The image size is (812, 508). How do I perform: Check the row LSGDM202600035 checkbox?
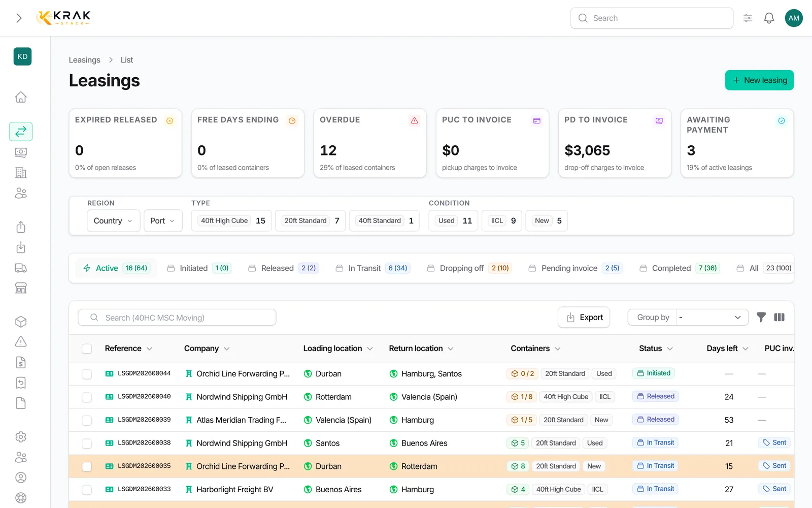87,466
